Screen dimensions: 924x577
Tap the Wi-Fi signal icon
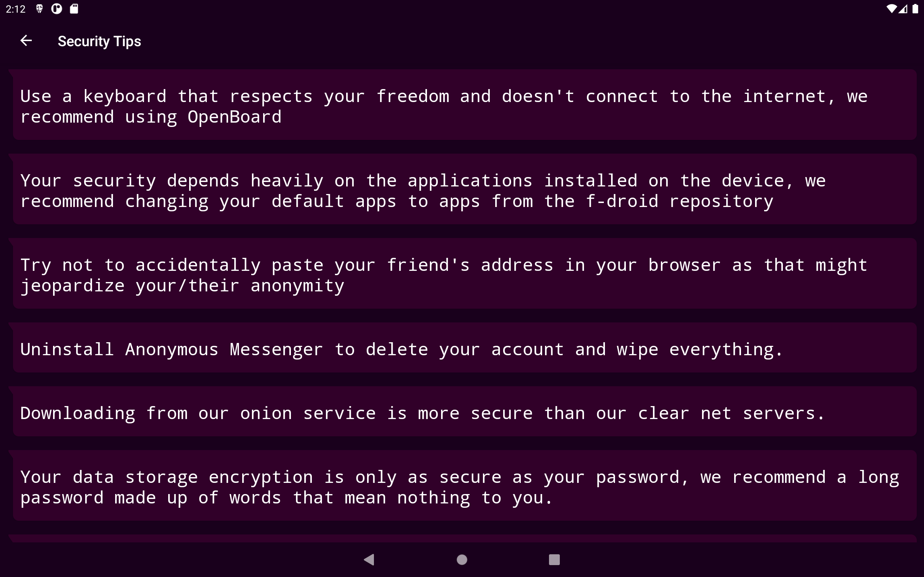891,9
